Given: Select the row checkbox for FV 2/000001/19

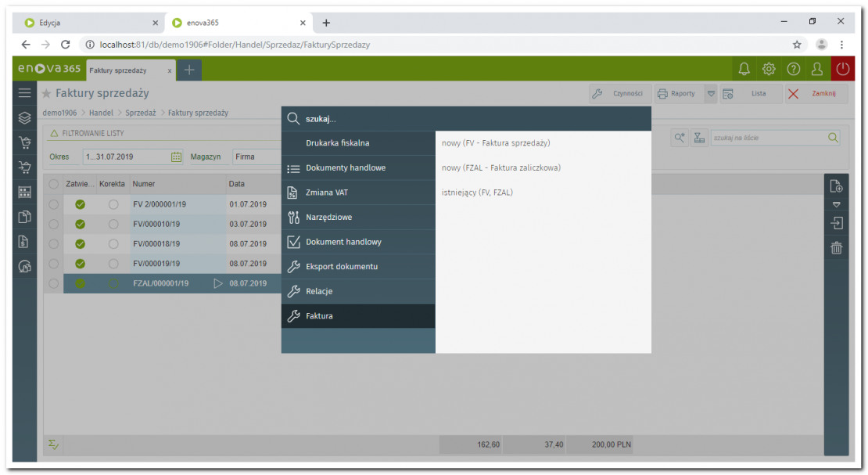Looking at the screenshot, I should click(53, 204).
